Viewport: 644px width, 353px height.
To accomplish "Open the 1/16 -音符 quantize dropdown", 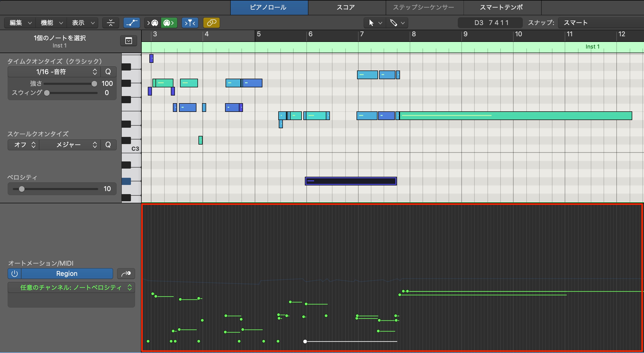I will click(54, 72).
